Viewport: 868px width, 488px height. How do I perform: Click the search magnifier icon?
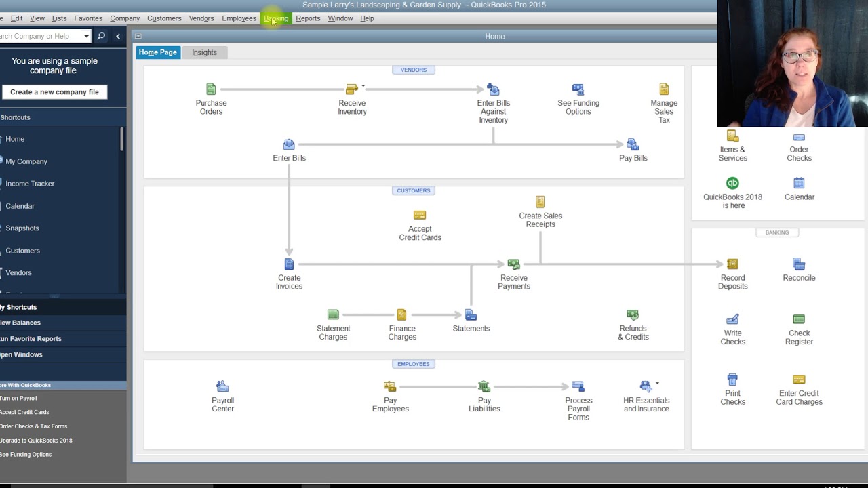[101, 36]
